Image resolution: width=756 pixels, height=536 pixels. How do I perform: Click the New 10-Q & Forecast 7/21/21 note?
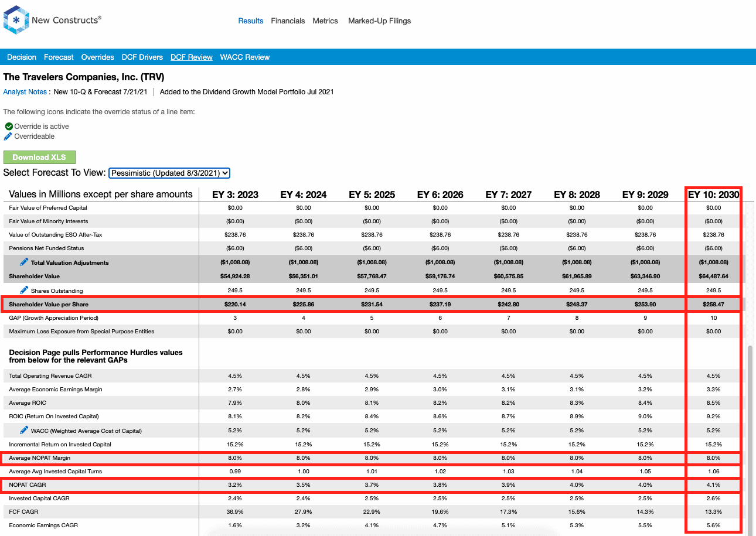click(x=100, y=92)
